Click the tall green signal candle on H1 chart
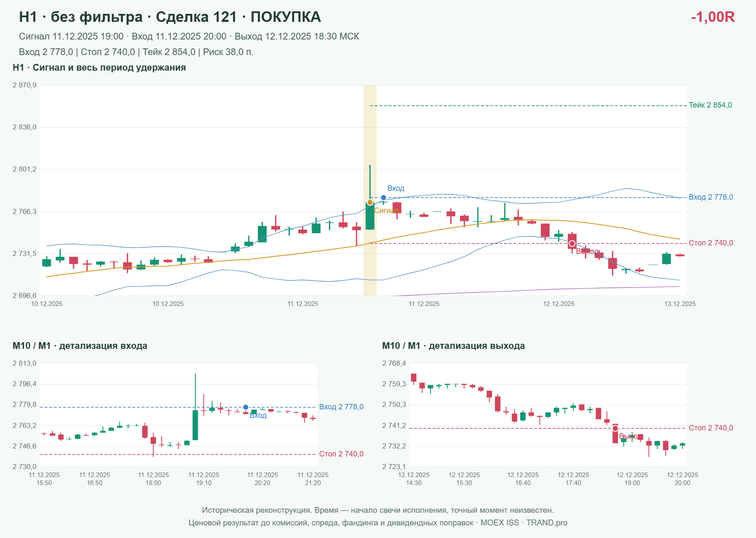Viewport: 756px width, 538px height. (370, 216)
